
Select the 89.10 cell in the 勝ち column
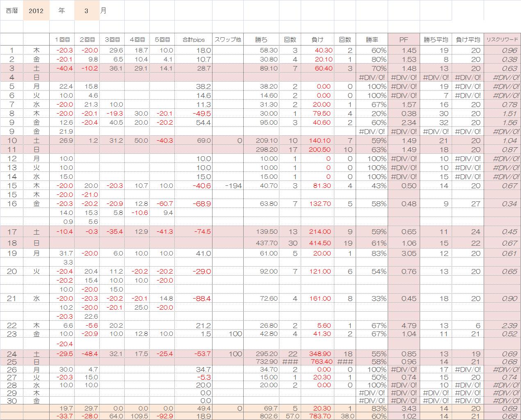261,68
